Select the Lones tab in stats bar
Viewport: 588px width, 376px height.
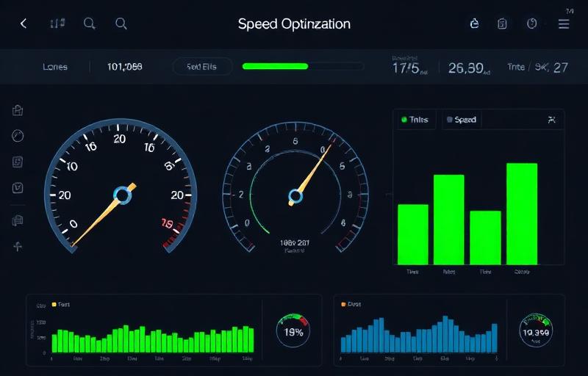click(x=55, y=67)
